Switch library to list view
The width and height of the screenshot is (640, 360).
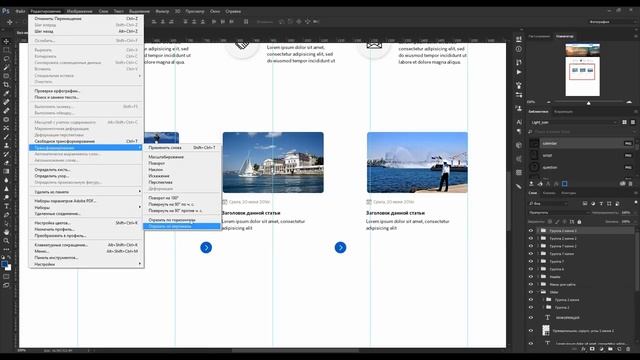point(633,122)
